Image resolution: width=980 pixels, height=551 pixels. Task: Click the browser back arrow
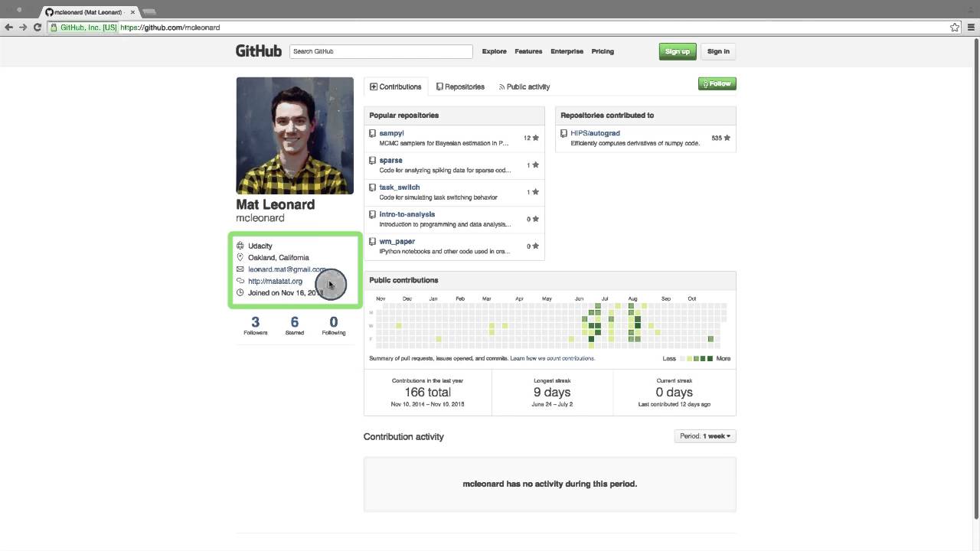tap(8, 27)
